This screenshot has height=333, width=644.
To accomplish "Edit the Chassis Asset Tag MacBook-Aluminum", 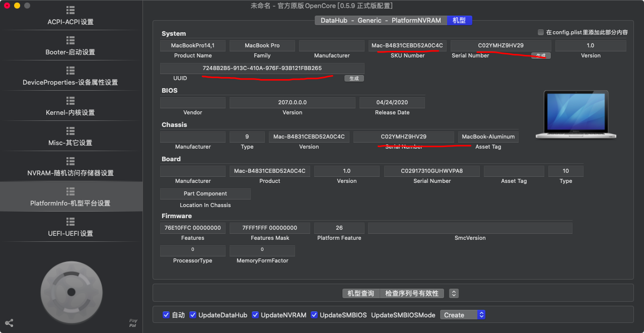I will (x=488, y=137).
